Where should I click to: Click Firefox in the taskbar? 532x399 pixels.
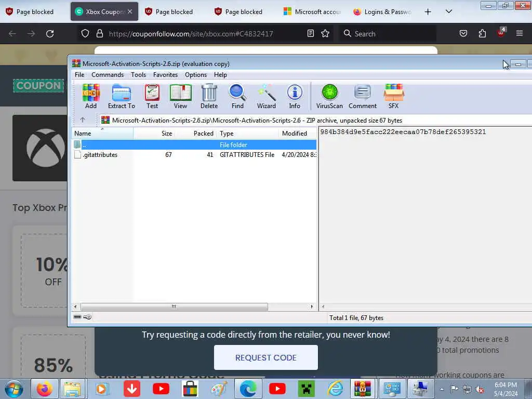tap(45, 389)
